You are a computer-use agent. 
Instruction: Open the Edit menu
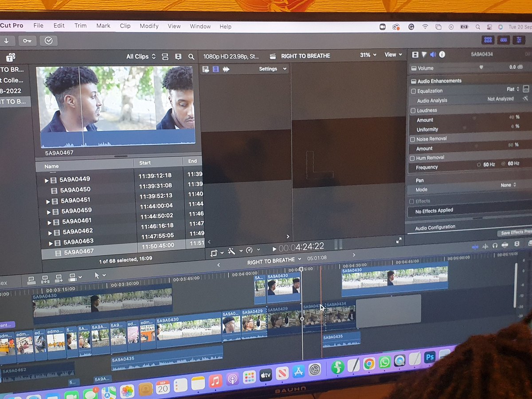59,25
